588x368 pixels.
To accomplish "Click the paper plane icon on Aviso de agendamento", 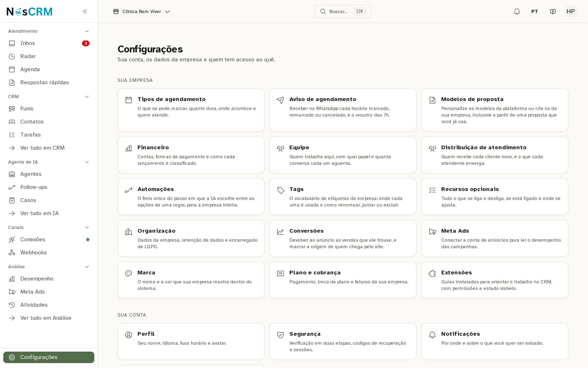I will pos(280,100).
